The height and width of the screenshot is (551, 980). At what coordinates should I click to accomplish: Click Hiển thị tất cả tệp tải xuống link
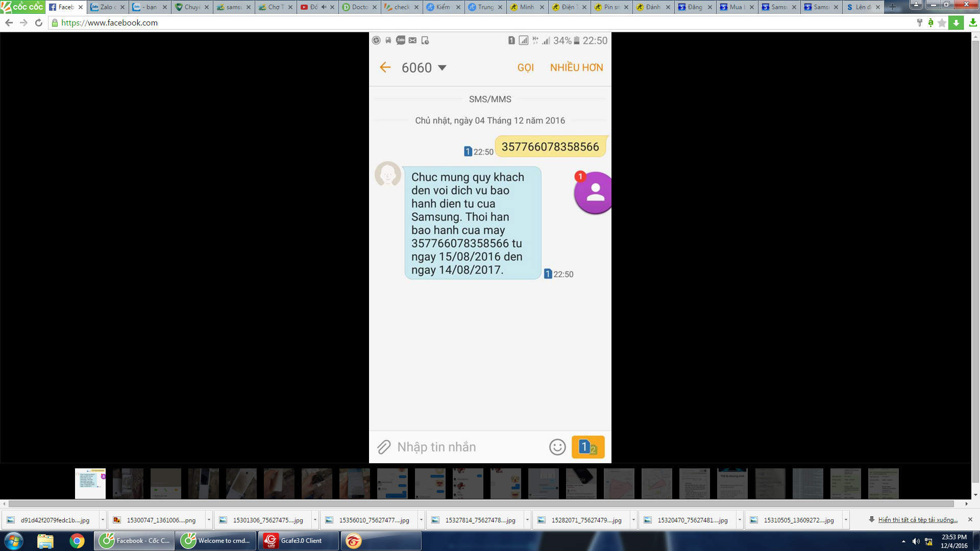tap(918, 520)
